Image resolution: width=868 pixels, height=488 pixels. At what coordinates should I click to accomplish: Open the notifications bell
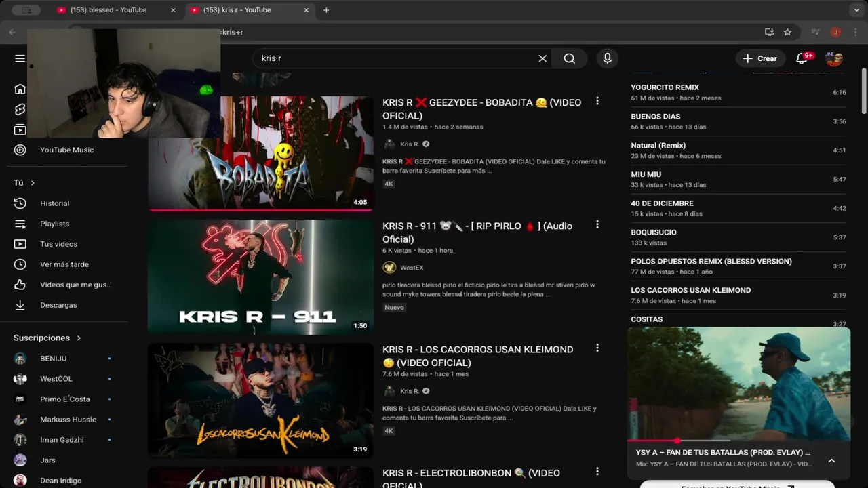click(x=802, y=58)
